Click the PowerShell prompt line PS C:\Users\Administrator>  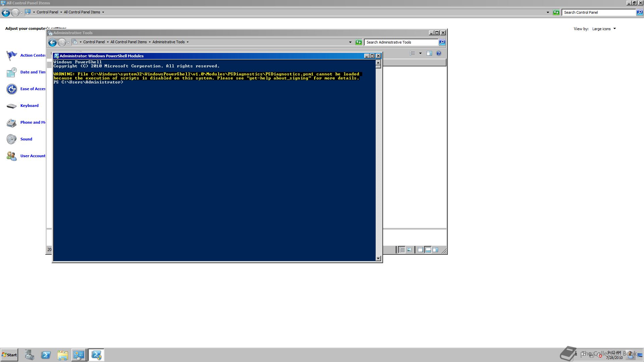point(89,82)
